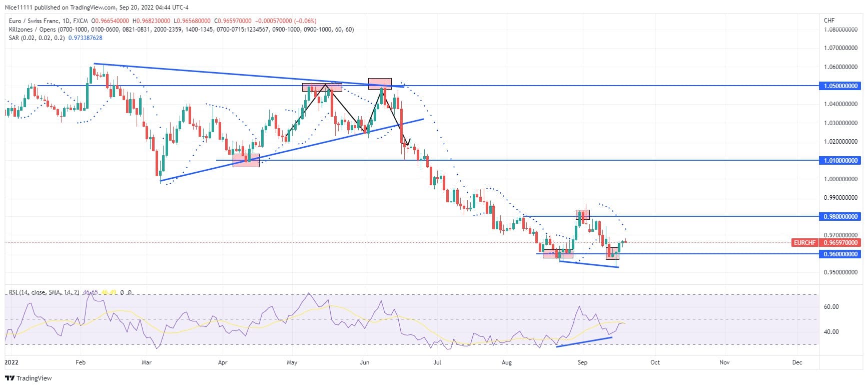
Task: Click the blue 1.050000000 price label
Action: click(840, 86)
